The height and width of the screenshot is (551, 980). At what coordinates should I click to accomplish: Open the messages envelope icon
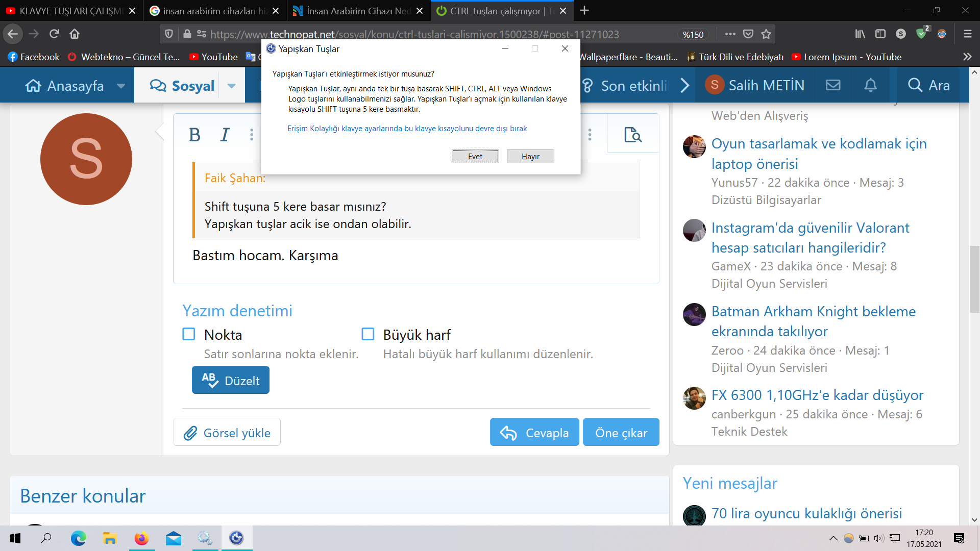833,85
